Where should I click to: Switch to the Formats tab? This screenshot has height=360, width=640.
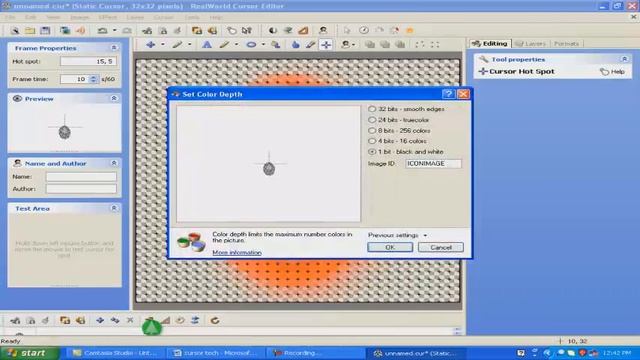pos(567,44)
